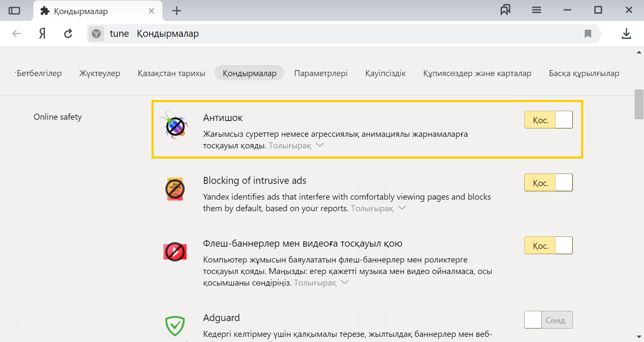Image resolution: width=644 pixels, height=342 pixels.
Task: Open Yandex home with Я icon
Action: pyautogui.click(x=42, y=34)
